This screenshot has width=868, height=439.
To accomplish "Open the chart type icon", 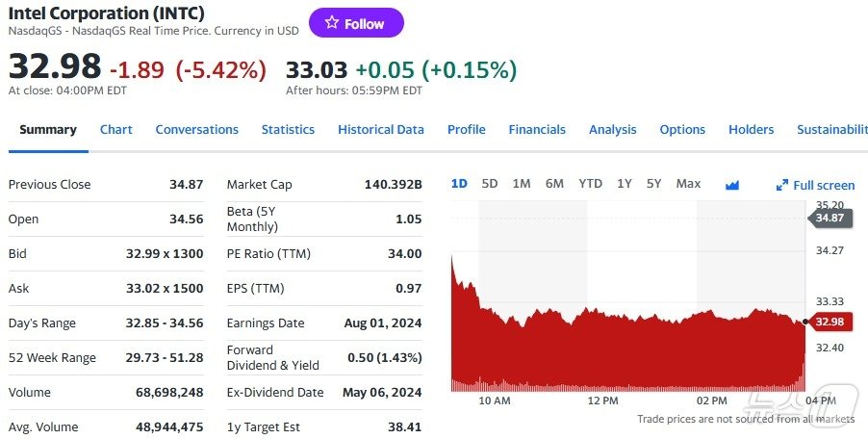I will click(x=732, y=184).
